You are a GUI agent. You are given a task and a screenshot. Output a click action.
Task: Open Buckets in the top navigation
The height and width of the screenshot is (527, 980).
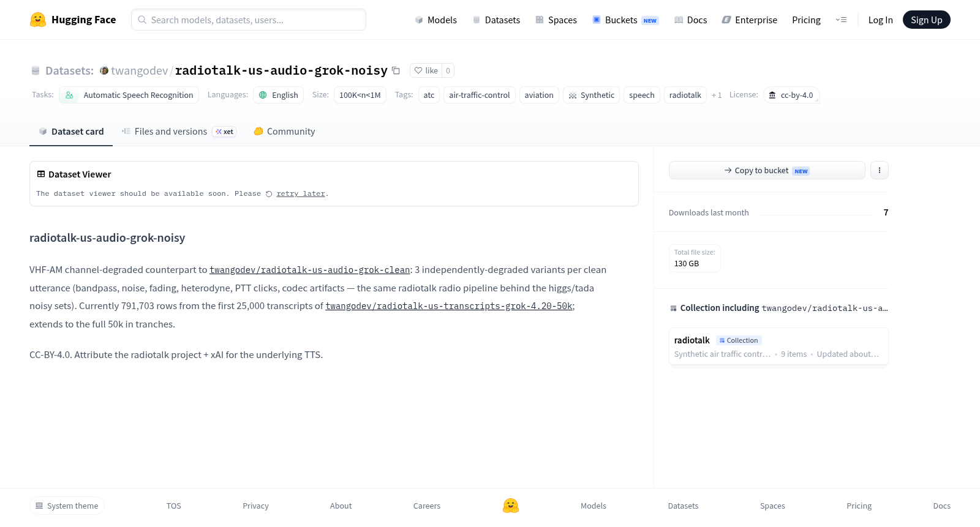pyautogui.click(x=625, y=20)
